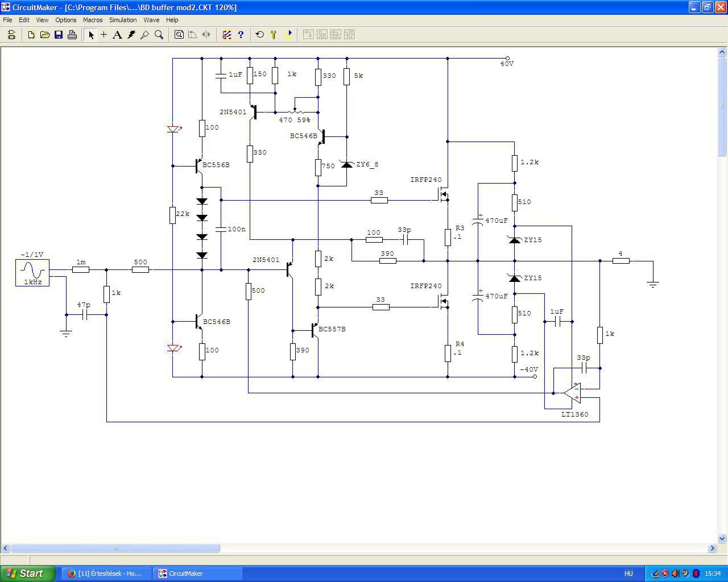Click the -40V supply rail label

tap(529, 370)
